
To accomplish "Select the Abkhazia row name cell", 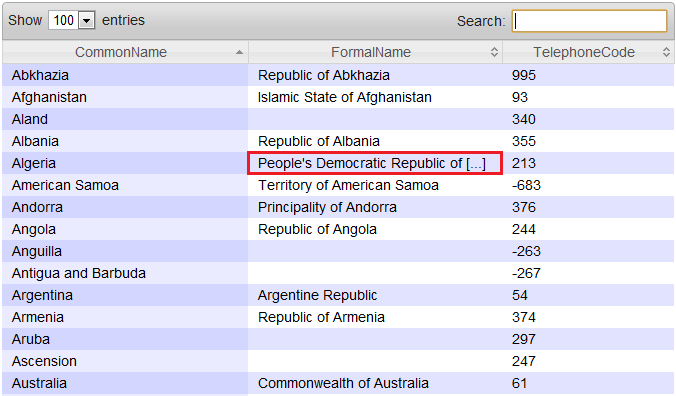I will tap(125, 75).
